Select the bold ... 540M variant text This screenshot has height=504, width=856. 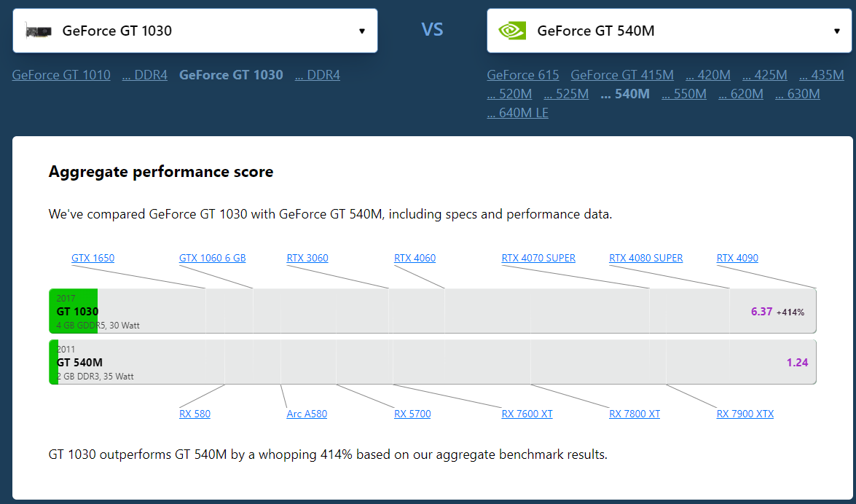pyautogui.click(x=625, y=94)
